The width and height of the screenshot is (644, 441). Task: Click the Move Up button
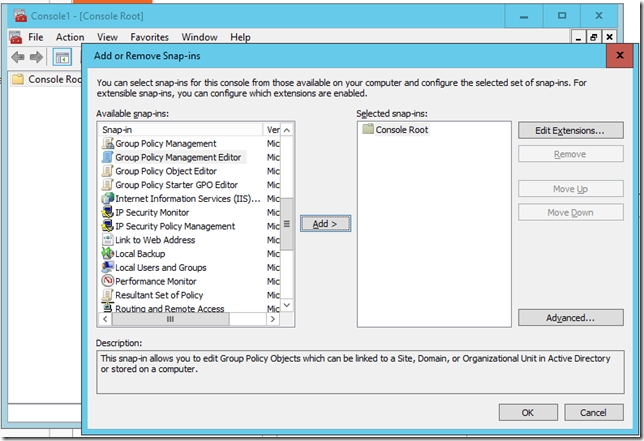(x=570, y=189)
